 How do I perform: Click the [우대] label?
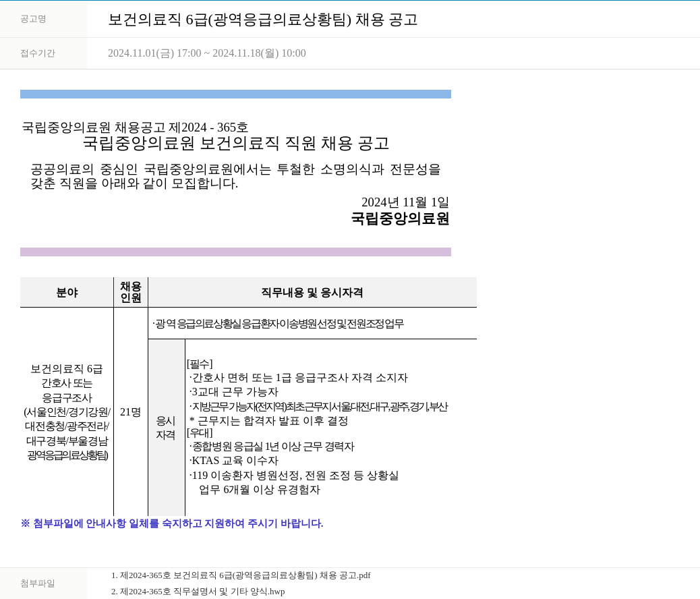200,432
